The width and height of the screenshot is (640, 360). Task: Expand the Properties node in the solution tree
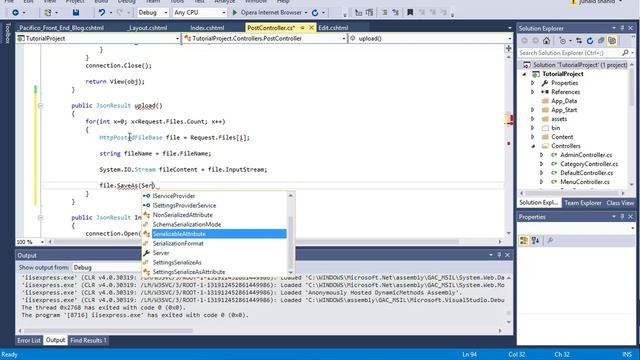pyautogui.click(x=533, y=83)
